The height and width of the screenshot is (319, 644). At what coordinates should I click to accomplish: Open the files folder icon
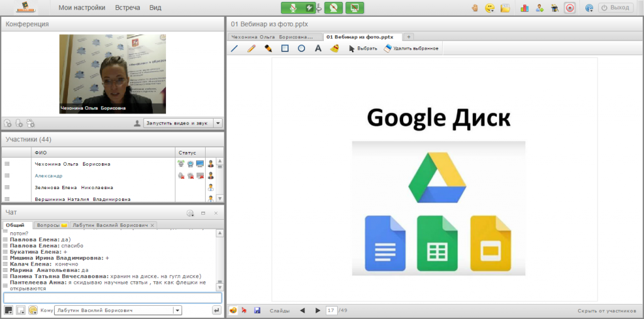[505, 8]
